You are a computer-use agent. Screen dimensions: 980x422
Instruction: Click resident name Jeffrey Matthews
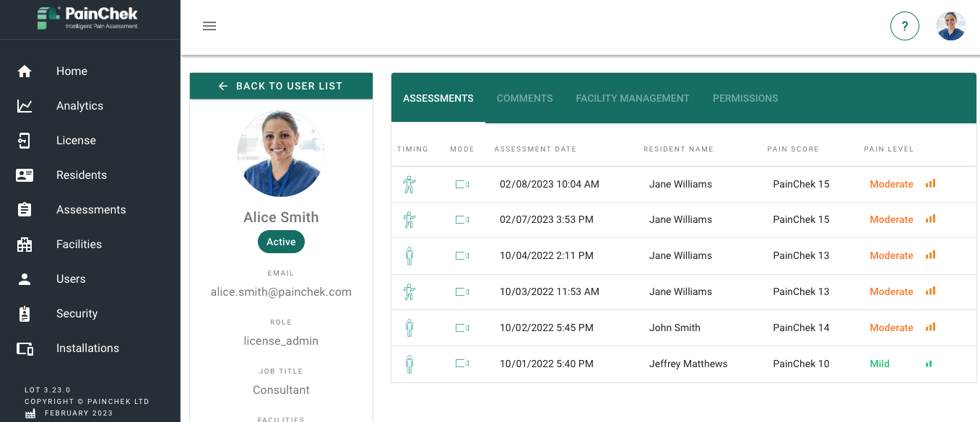point(688,364)
